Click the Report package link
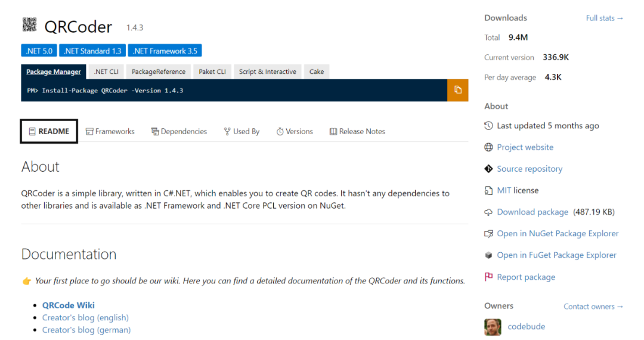 [526, 277]
